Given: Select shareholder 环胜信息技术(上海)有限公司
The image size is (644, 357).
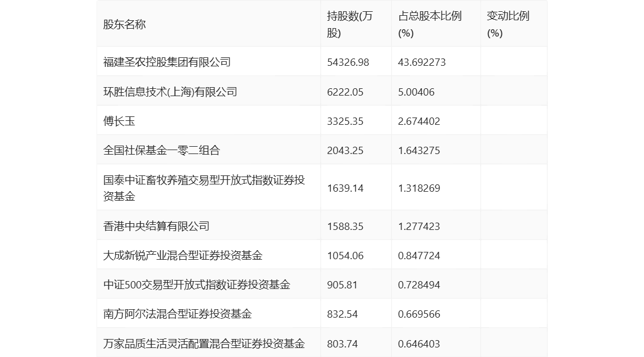Looking at the screenshot, I should 170,92.
